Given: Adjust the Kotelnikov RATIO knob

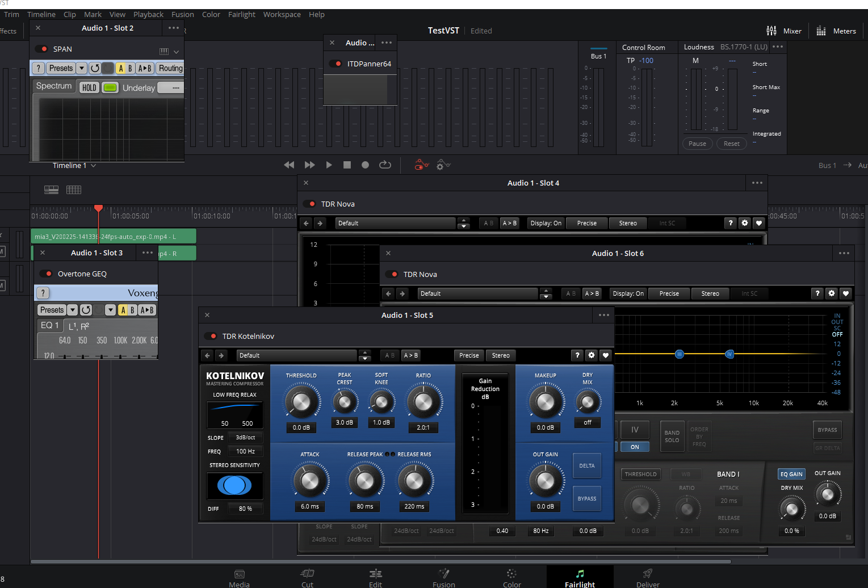Looking at the screenshot, I should coord(423,402).
